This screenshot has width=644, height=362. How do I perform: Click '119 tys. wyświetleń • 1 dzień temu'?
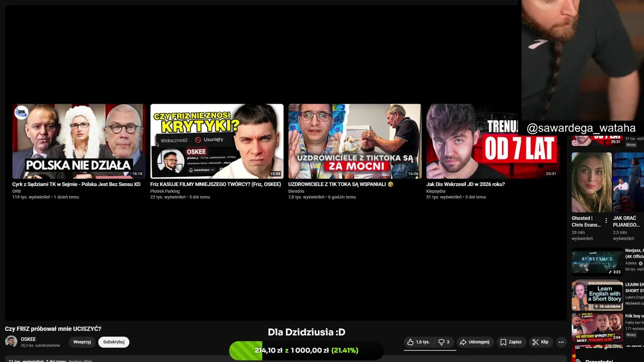(x=45, y=197)
